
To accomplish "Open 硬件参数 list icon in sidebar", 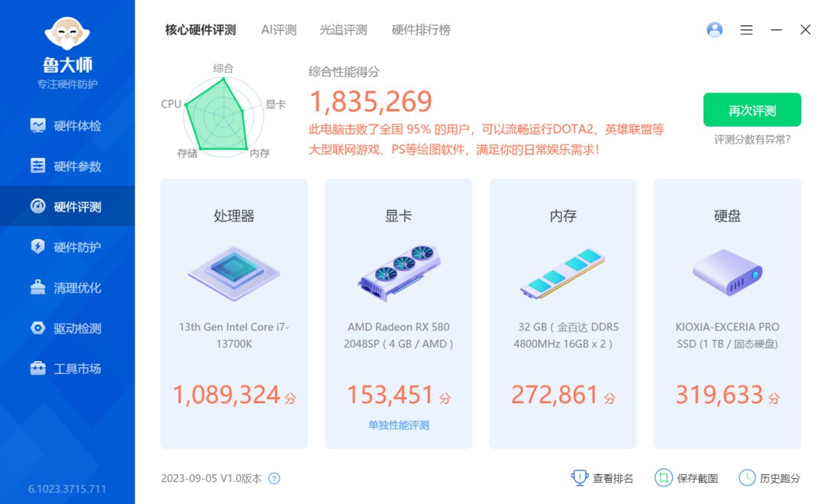I will (38, 166).
